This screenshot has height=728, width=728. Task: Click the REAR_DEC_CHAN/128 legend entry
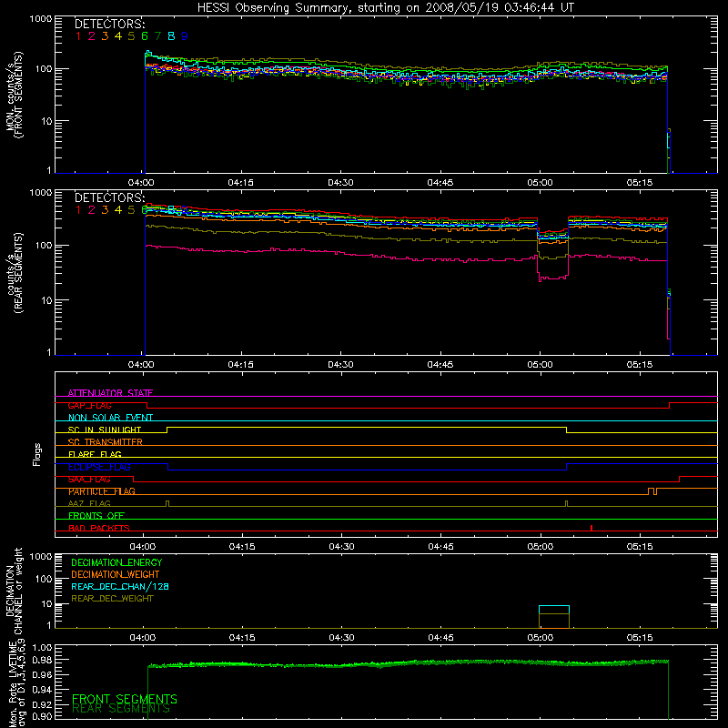(120, 586)
